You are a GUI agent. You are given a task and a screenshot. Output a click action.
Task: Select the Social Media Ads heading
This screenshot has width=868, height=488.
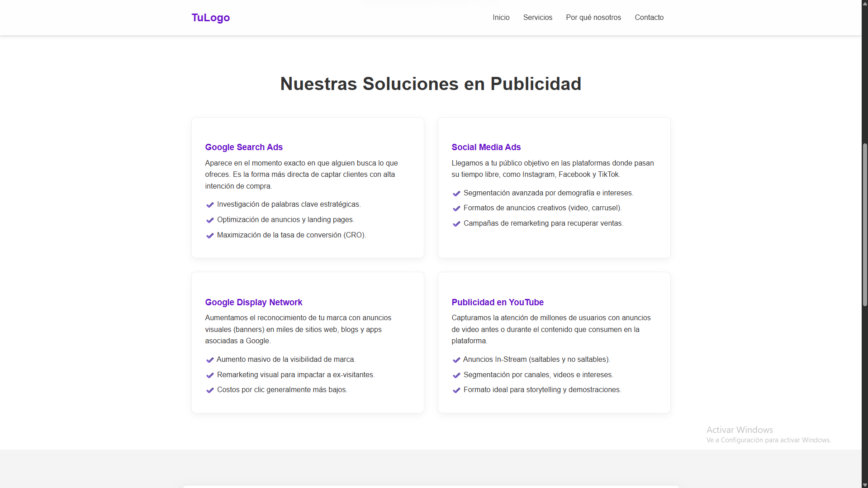point(486,147)
